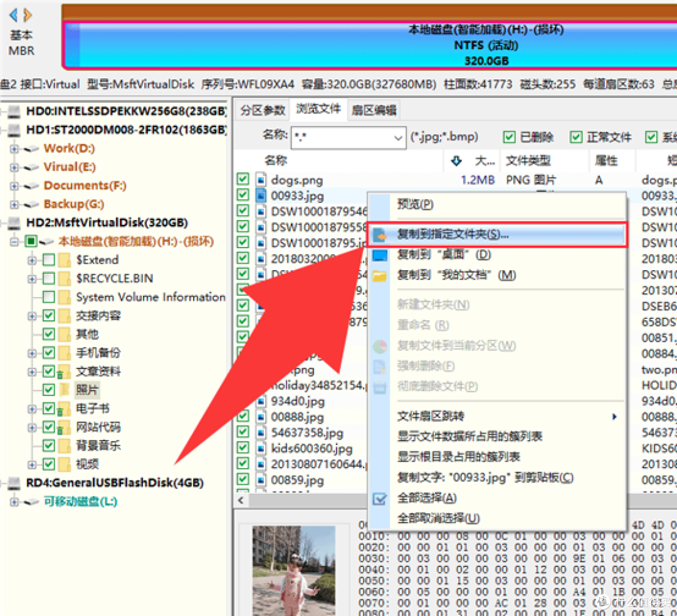Viewport: 677px width, 616px height.
Task: Expand the 手机备份 folder node
Action: click(32, 353)
